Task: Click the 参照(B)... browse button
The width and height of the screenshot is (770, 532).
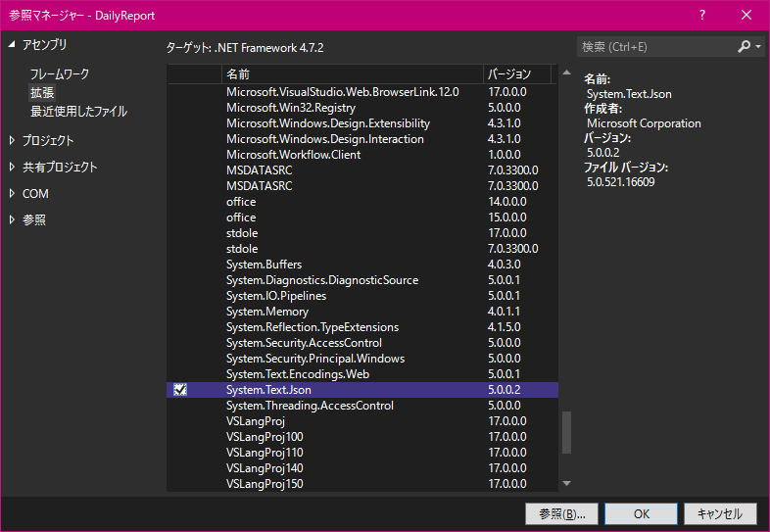Action: [561, 513]
